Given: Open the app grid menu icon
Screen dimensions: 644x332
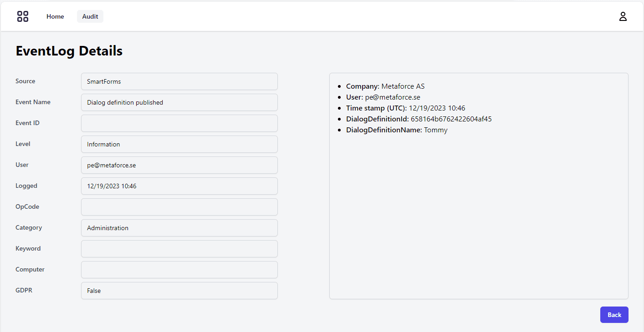Looking at the screenshot, I should [x=22, y=16].
